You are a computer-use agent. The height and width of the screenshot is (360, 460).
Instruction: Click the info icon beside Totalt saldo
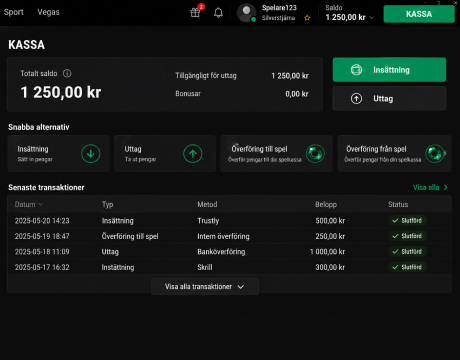pos(67,73)
